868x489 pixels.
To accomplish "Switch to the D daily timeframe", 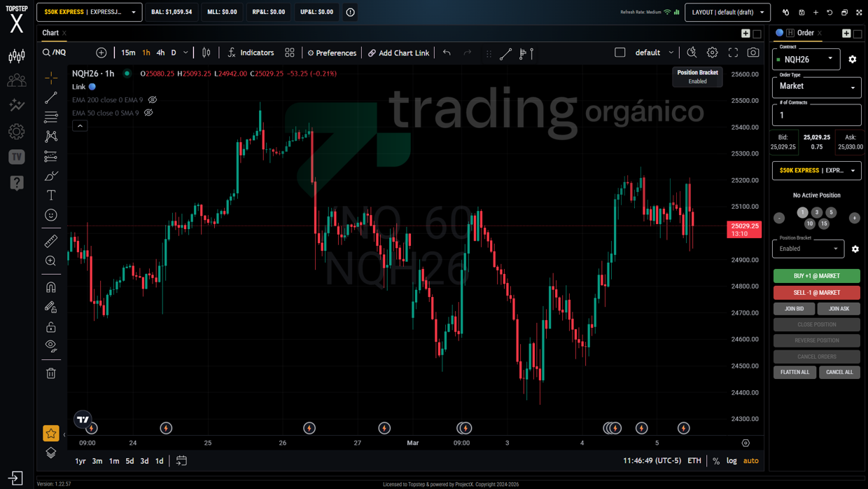I will [x=174, y=53].
